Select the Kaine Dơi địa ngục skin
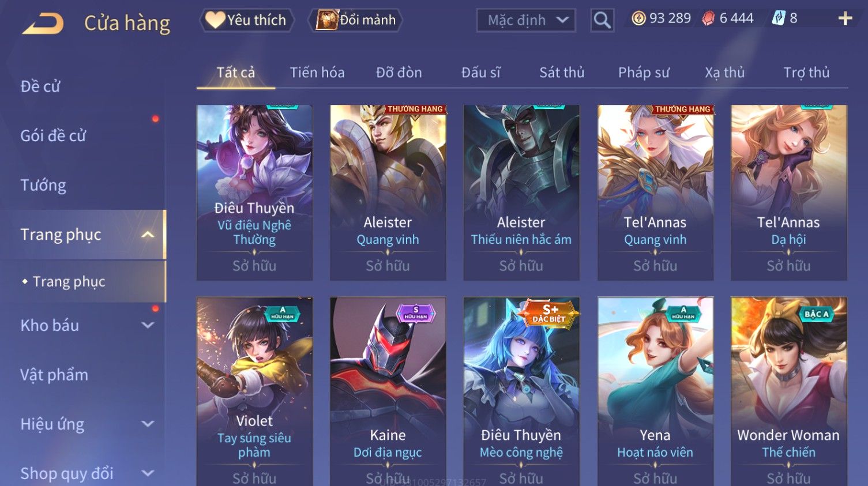Image resolution: width=868 pixels, height=486 pixels. (388, 391)
